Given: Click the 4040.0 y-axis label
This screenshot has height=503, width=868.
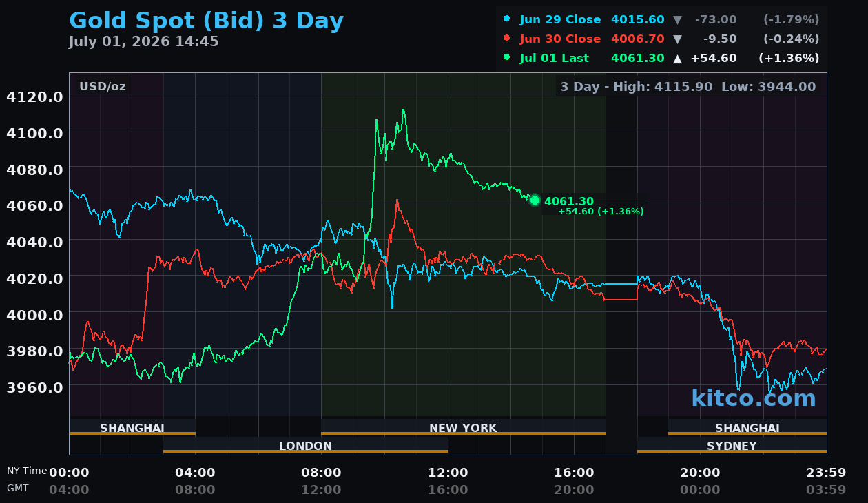Looking at the screenshot, I should [x=34, y=242].
